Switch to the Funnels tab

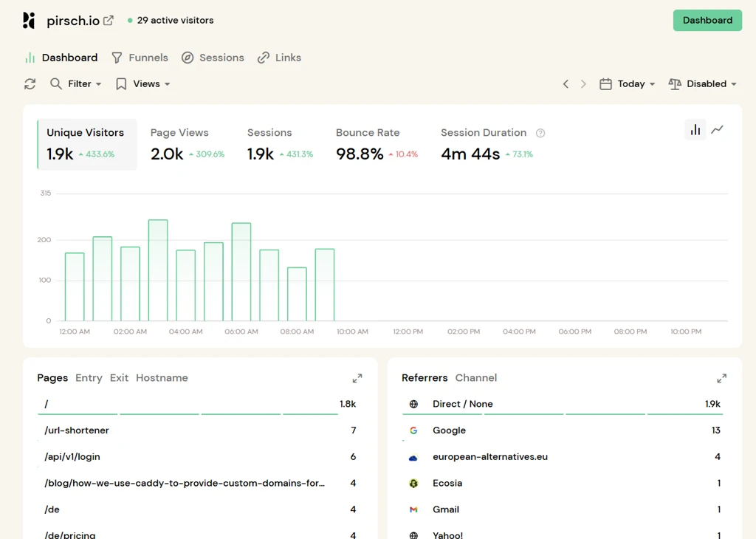(140, 58)
